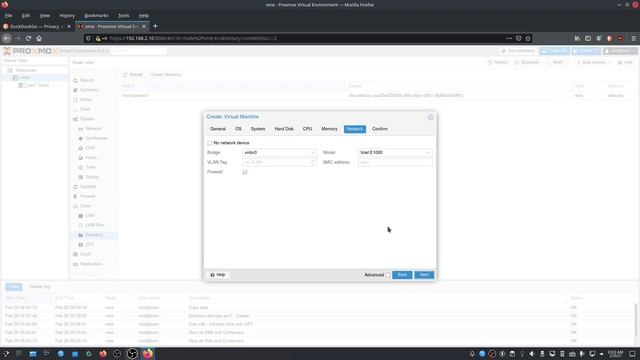Click the Create: Directory button
The height and width of the screenshot is (360, 640).
pos(166,75)
